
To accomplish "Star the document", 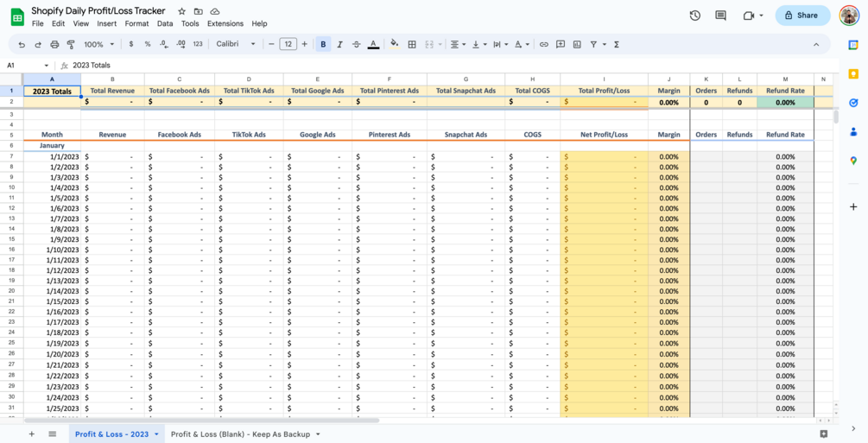I will (181, 11).
